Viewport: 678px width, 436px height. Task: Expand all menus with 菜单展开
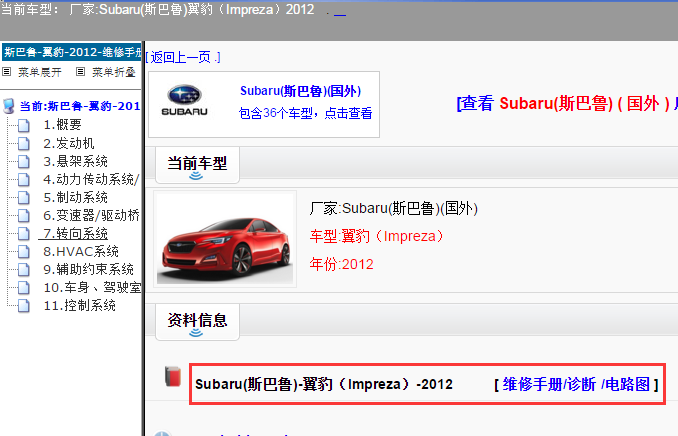tap(40, 72)
